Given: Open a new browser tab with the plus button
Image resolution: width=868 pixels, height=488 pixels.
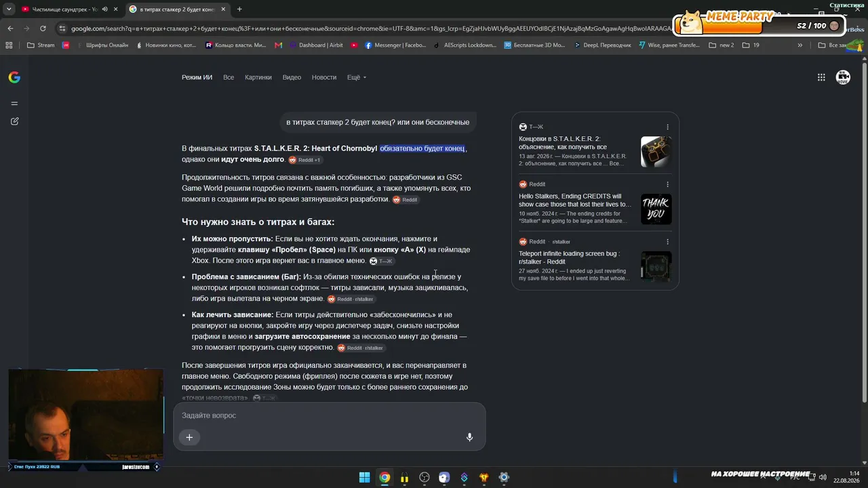Looking at the screenshot, I should (239, 9).
